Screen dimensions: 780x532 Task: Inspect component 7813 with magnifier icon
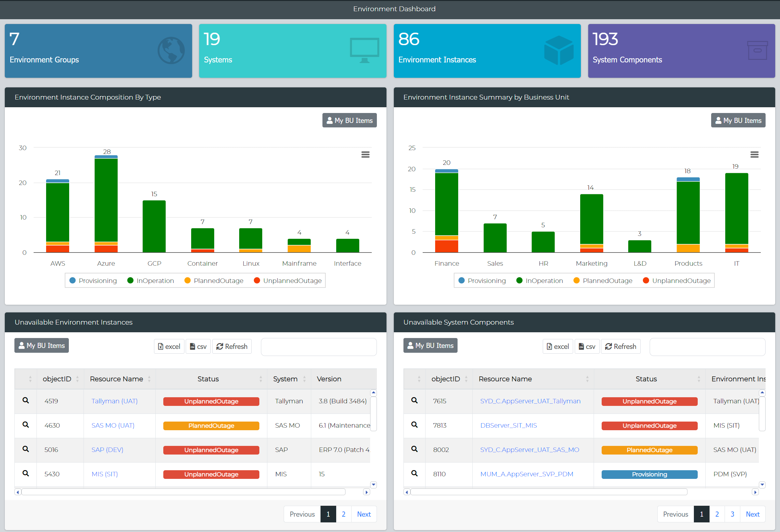click(415, 425)
